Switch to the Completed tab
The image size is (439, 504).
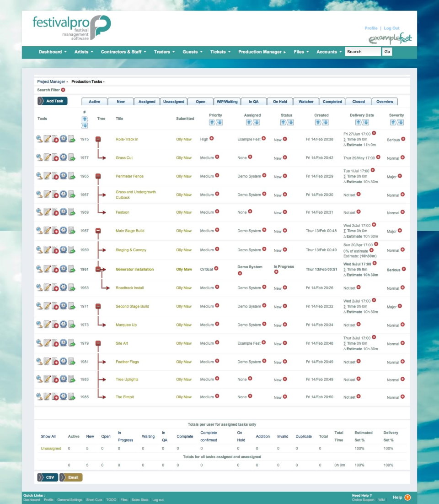click(x=332, y=101)
